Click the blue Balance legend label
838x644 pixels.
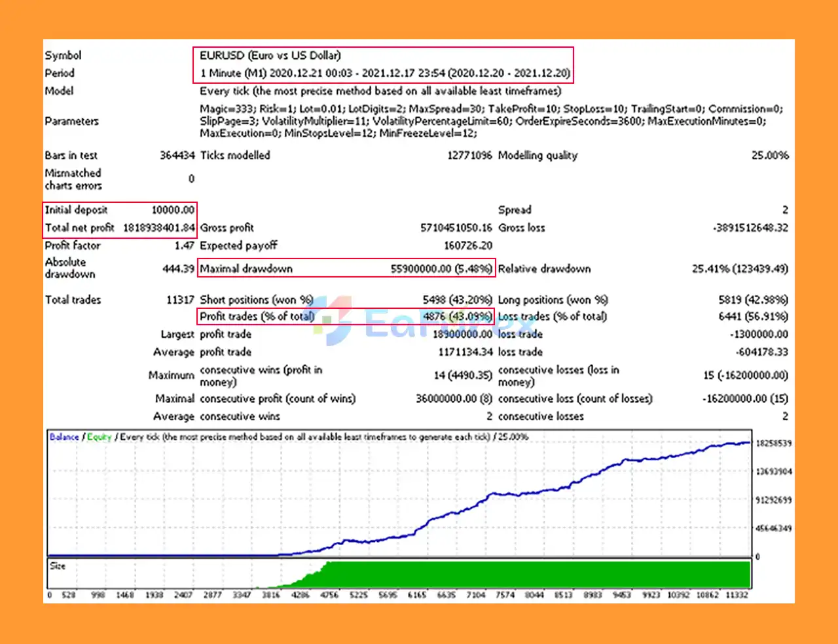[64, 437]
